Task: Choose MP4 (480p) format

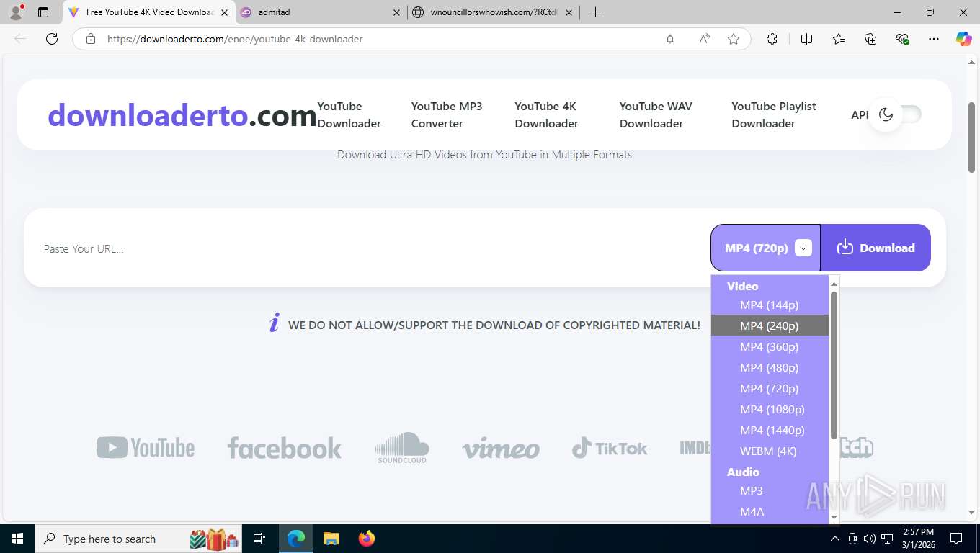Action: click(769, 367)
